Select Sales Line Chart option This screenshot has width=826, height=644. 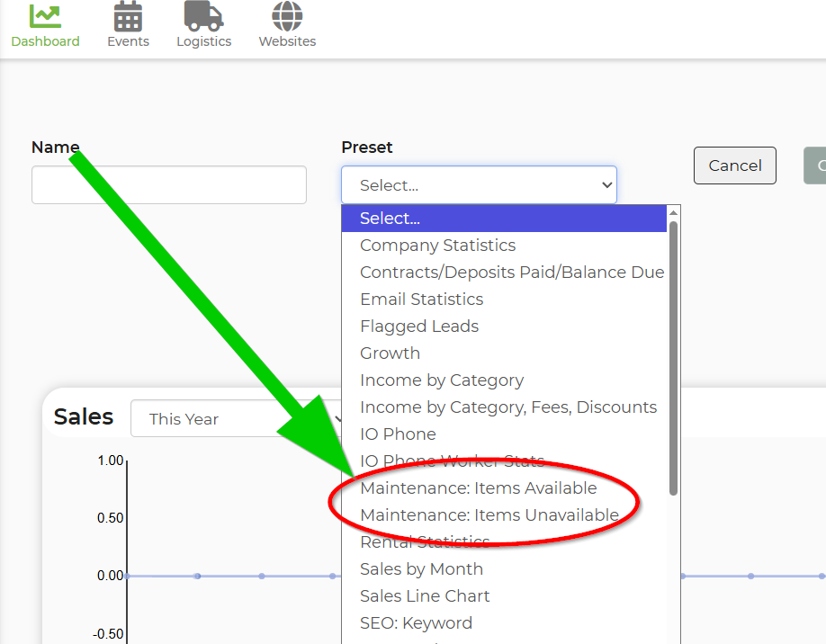point(425,596)
